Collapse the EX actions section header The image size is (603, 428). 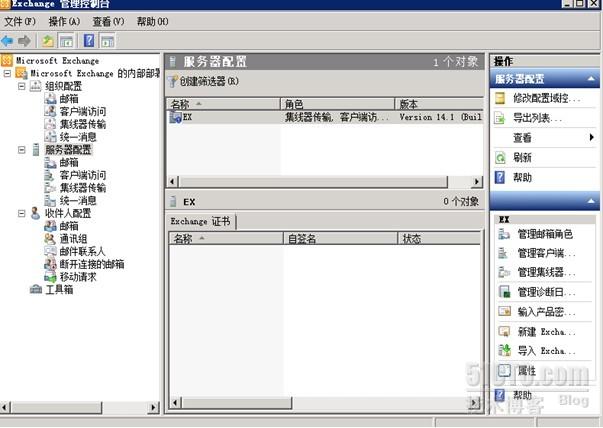[591, 201]
